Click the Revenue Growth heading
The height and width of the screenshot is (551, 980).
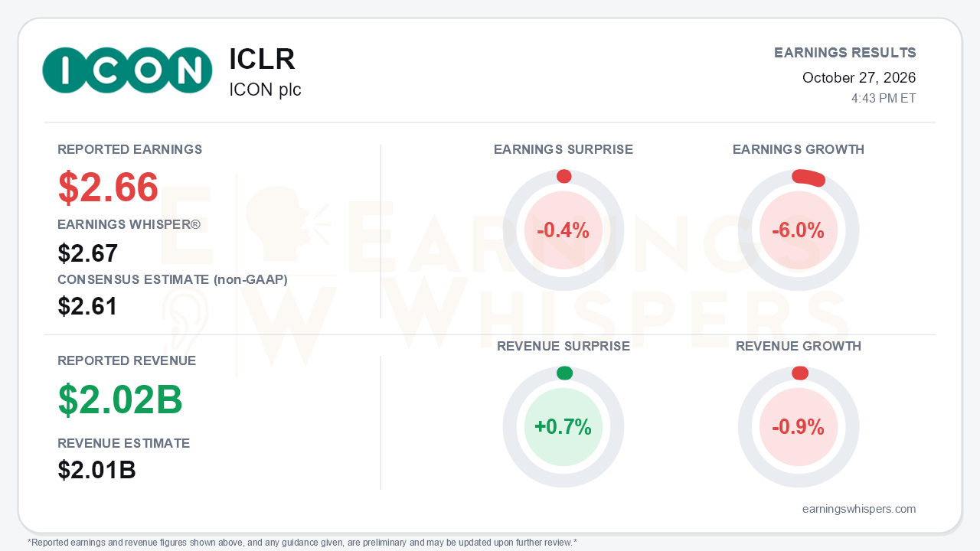(x=799, y=346)
